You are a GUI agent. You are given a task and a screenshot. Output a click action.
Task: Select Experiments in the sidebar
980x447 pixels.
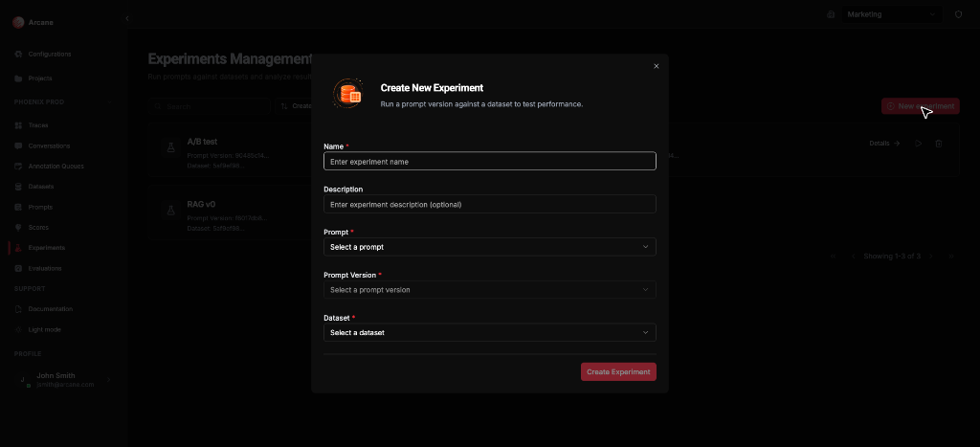pyautogui.click(x=46, y=248)
